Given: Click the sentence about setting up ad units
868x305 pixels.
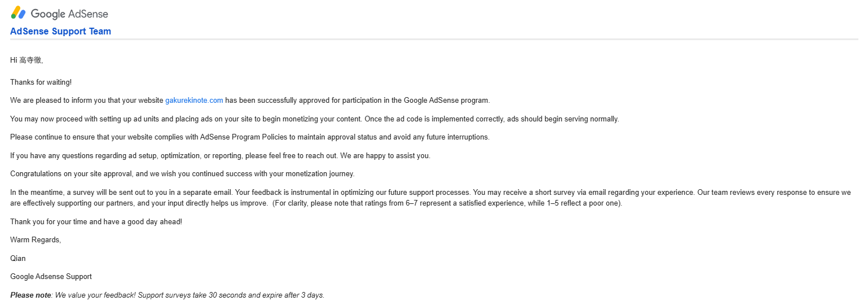Looking at the screenshot, I should click(x=314, y=119).
